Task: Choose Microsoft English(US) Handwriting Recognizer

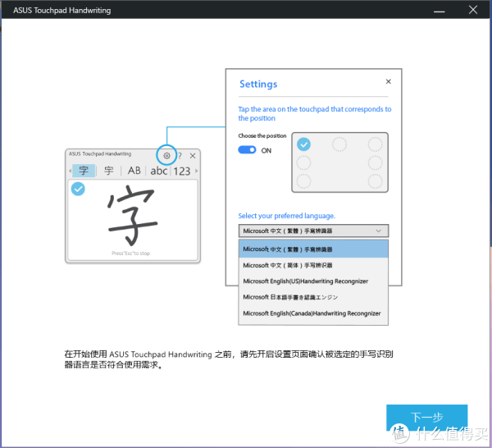Action: [x=313, y=281]
